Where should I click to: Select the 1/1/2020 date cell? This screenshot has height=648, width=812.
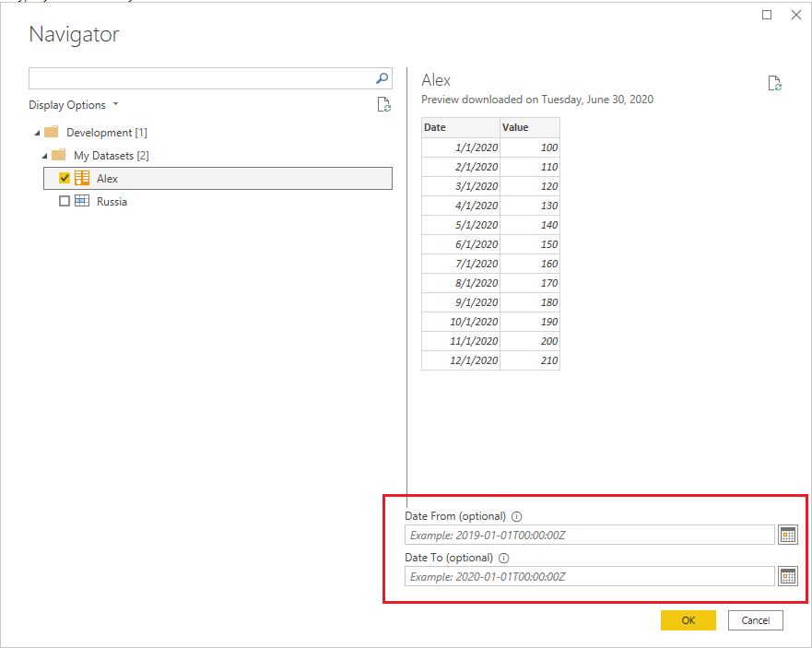click(x=461, y=147)
